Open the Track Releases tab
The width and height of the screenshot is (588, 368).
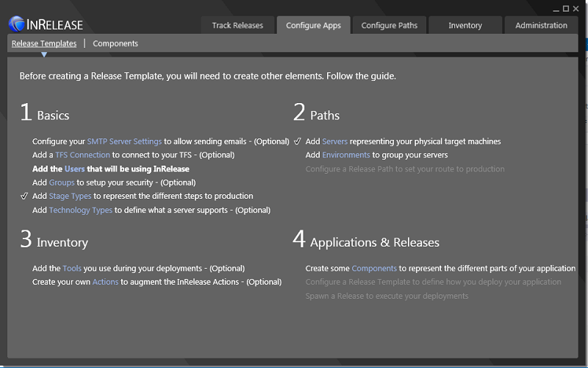pos(237,25)
